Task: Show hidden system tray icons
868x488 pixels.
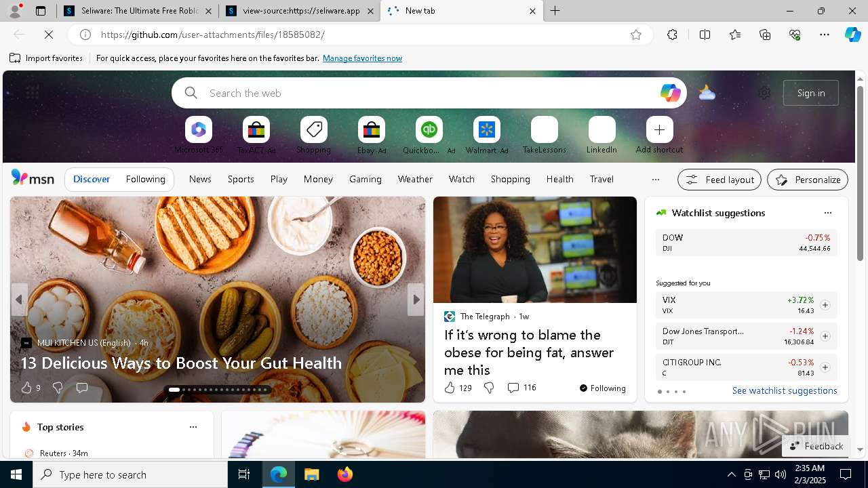Action: 731,474
